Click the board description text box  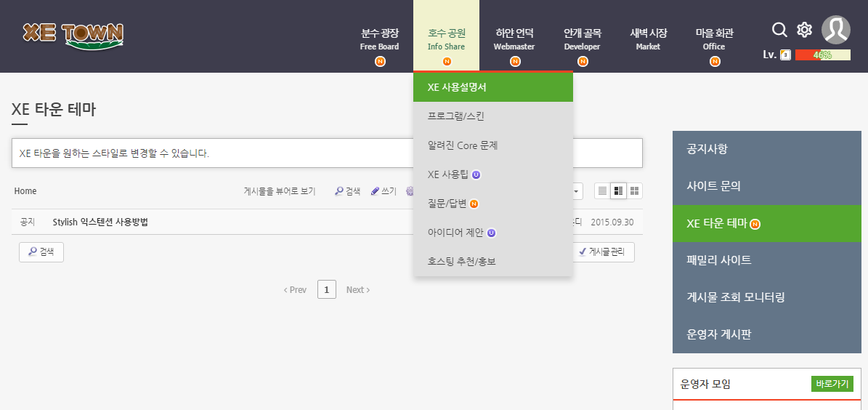click(x=327, y=153)
